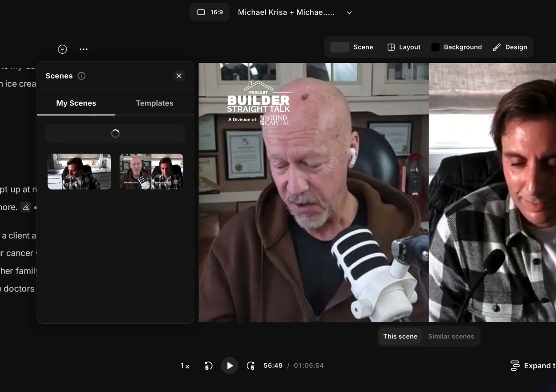556x392 pixels.
Task: Change the 1x playback speed
Action: (185, 366)
